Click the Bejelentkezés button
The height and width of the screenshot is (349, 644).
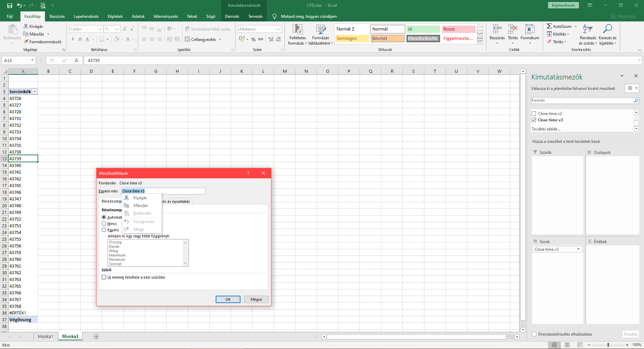(x=563, y=5)
